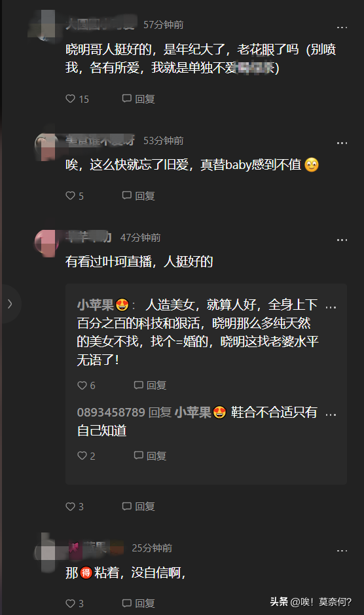Reply to the comment posted 53分钟前
Viewport: 364px width, 615px height.
click(138, 196)
